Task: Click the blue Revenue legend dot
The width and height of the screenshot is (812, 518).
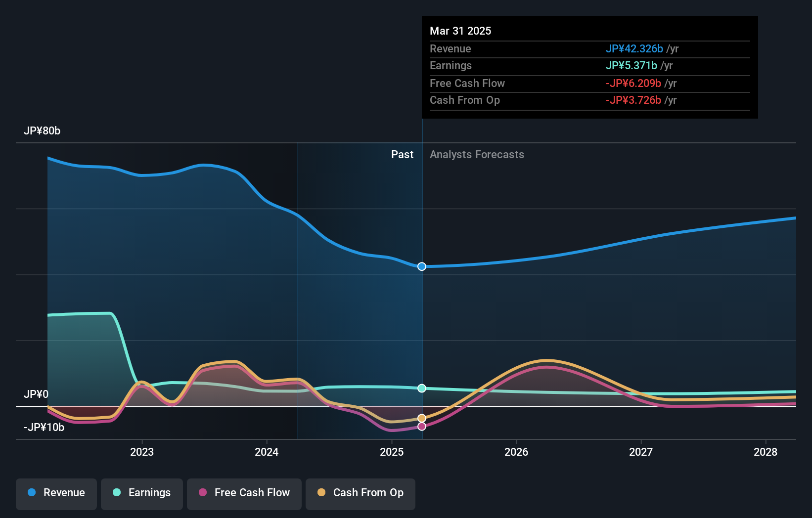Action: (32, 493)
